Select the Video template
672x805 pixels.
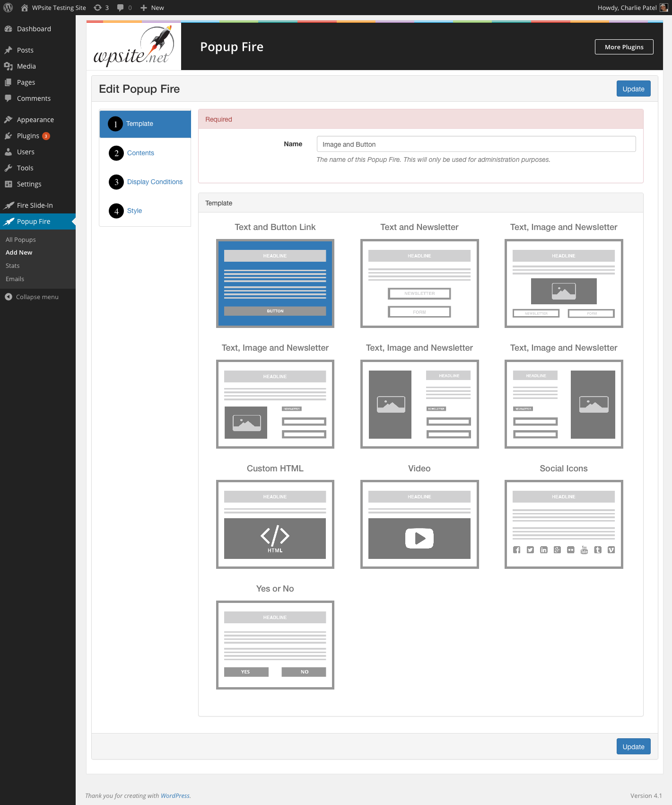(419, 524)
